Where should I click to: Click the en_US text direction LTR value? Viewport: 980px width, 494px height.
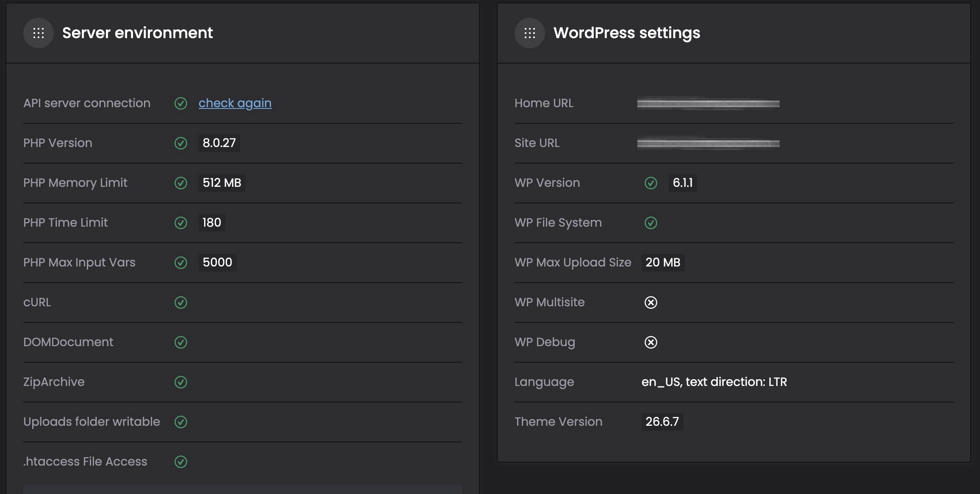[714, 382]
